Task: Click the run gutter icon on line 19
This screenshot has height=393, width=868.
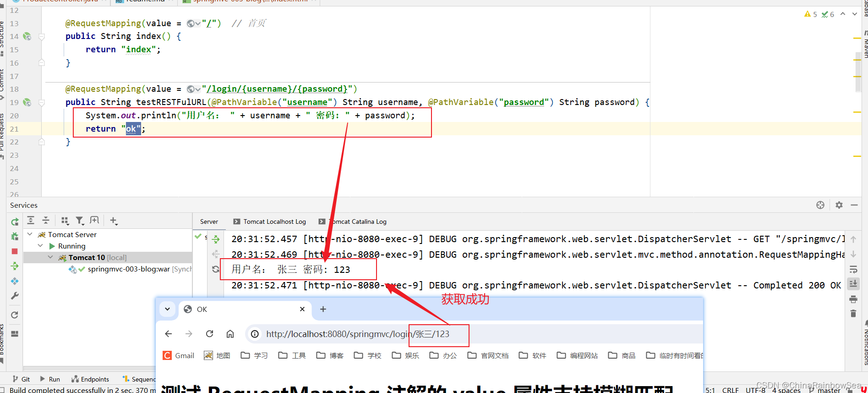Action: point(27,102)
